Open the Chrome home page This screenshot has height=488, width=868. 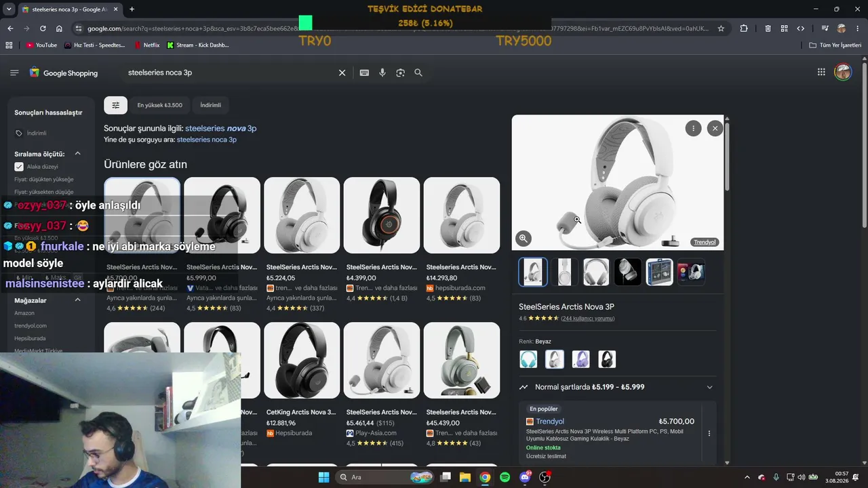[59, 28]
